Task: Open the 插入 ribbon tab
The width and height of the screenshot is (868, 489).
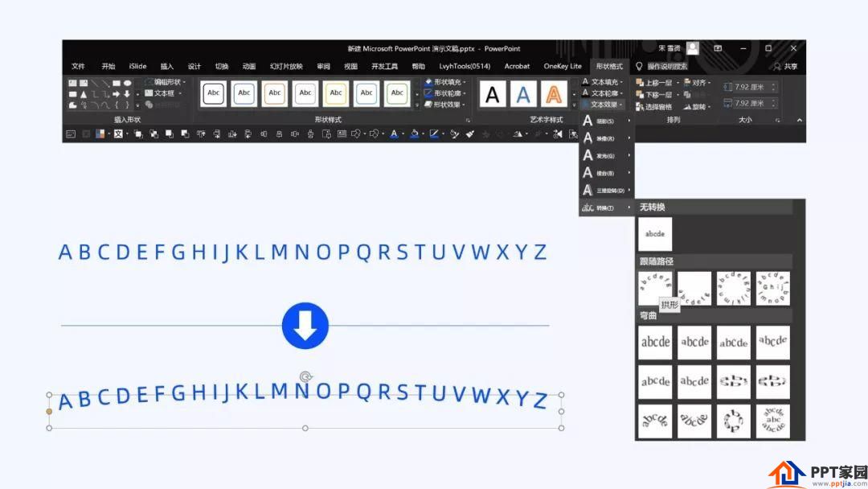Action: point(166,66)
